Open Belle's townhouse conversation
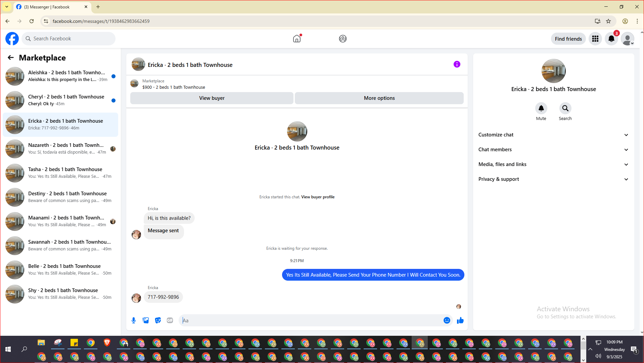Image resolution: width=644 pixels, height=363 pixels. tap(60, 270)
